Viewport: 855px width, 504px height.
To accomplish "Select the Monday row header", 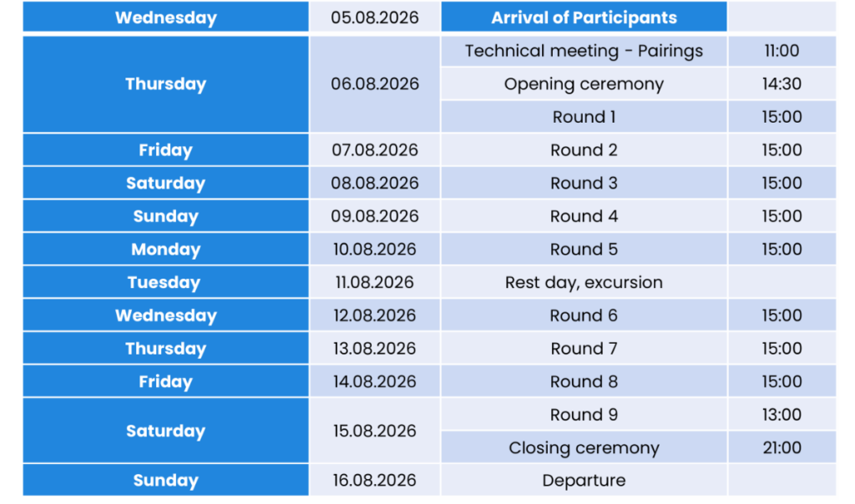I will point(166,249).
